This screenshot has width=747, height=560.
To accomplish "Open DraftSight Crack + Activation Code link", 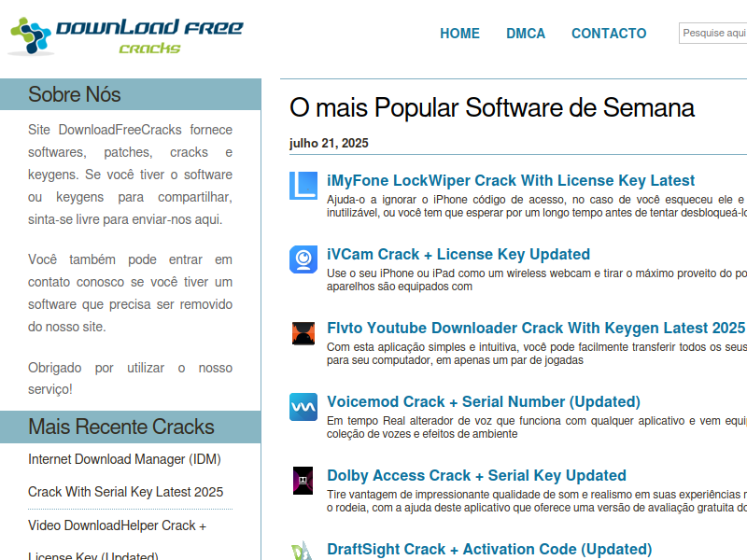I will (x=489, y=550).
